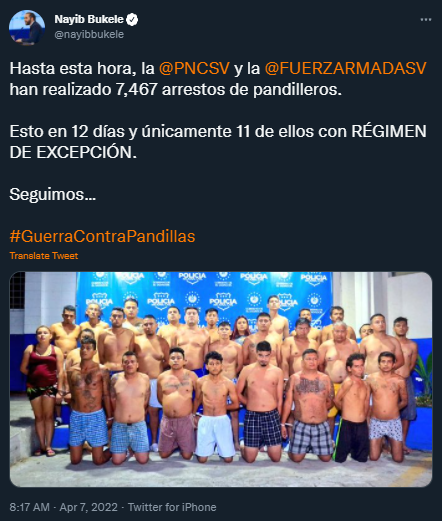The image size is (442, 521).
Task: Click the verified badge next to the name
Action: coord(132,20)
